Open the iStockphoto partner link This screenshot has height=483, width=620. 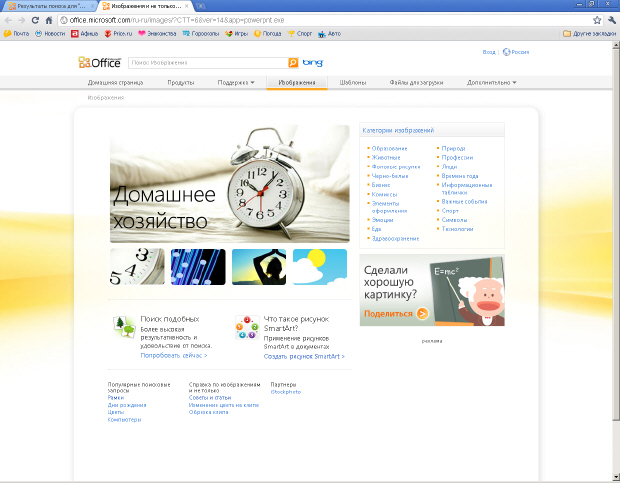[286, 392]
